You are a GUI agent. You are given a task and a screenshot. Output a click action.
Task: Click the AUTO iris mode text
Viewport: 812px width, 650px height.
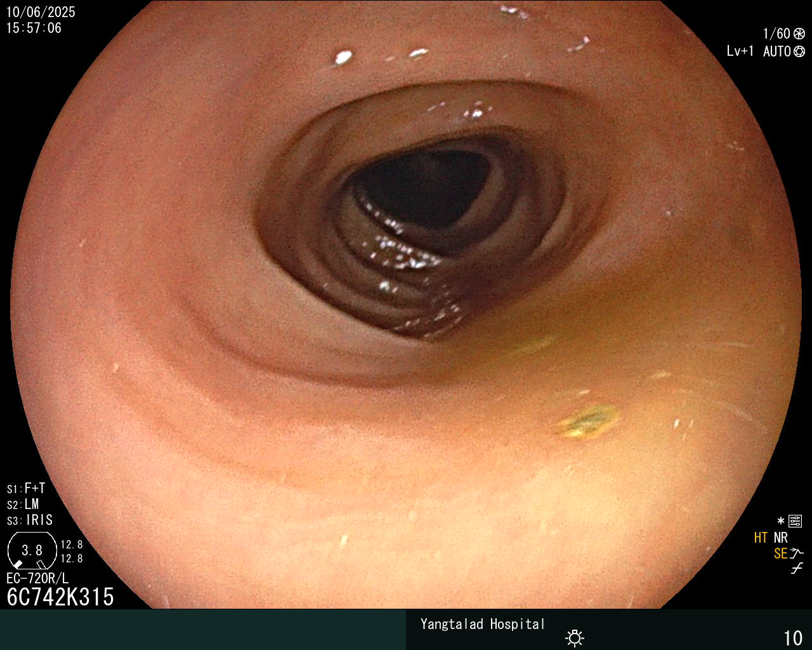[777, 51]
